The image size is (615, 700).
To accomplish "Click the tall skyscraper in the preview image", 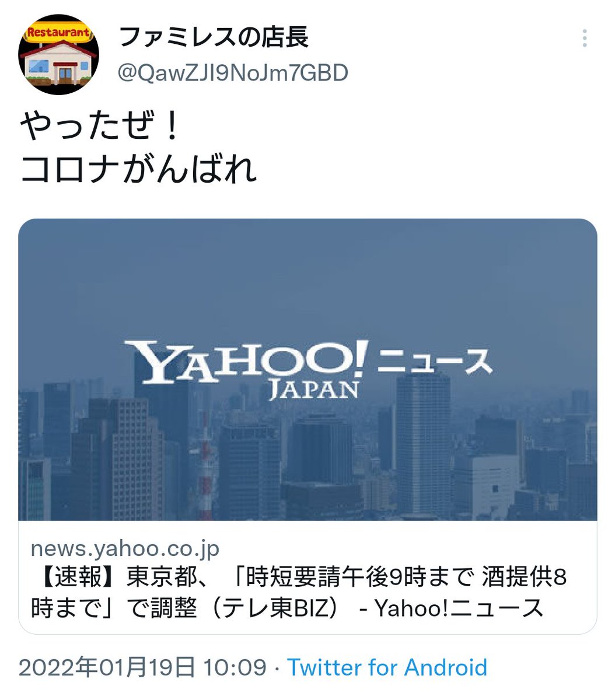I will [422, 443].
